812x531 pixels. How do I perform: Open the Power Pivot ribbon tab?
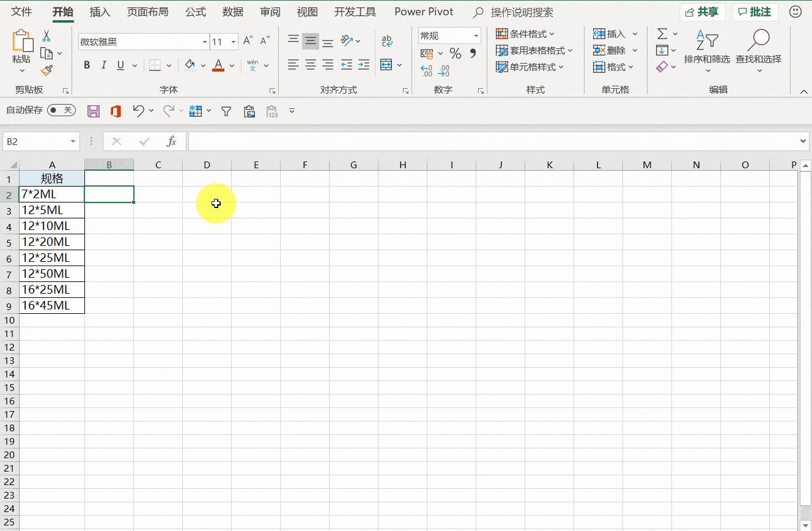[x=424, y=12]
